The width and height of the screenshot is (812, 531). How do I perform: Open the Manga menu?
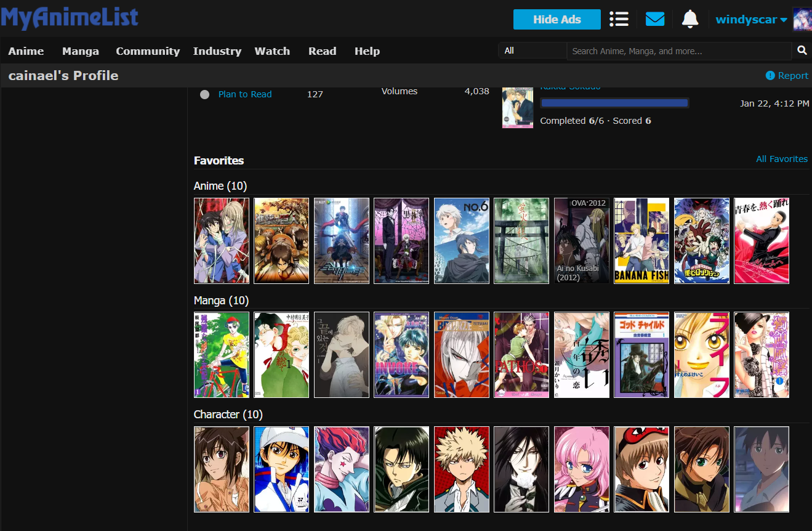tap(81, 51)
